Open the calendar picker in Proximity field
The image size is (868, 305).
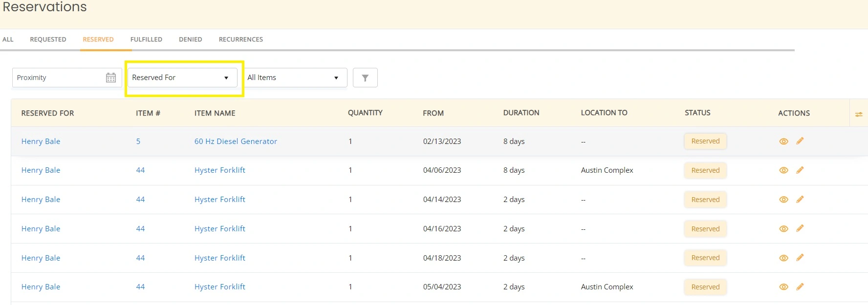(111, 78)
